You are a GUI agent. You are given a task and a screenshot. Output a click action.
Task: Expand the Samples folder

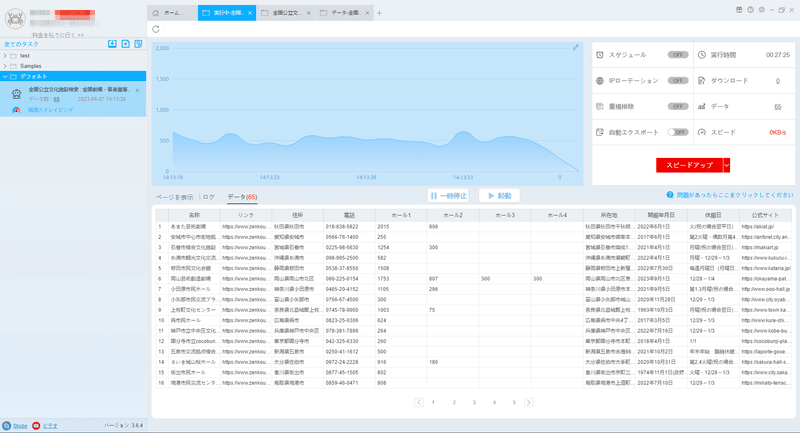[x=5, y=66]
